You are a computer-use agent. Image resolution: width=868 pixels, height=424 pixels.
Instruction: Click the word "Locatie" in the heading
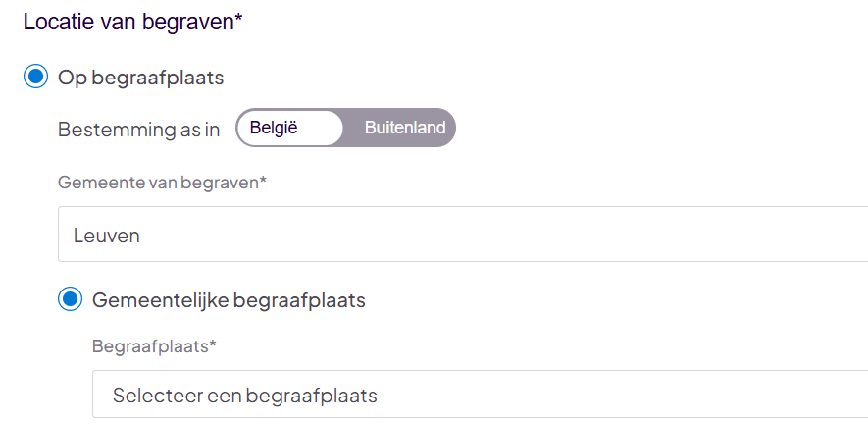pyautogui.click(x=58, y=22)
